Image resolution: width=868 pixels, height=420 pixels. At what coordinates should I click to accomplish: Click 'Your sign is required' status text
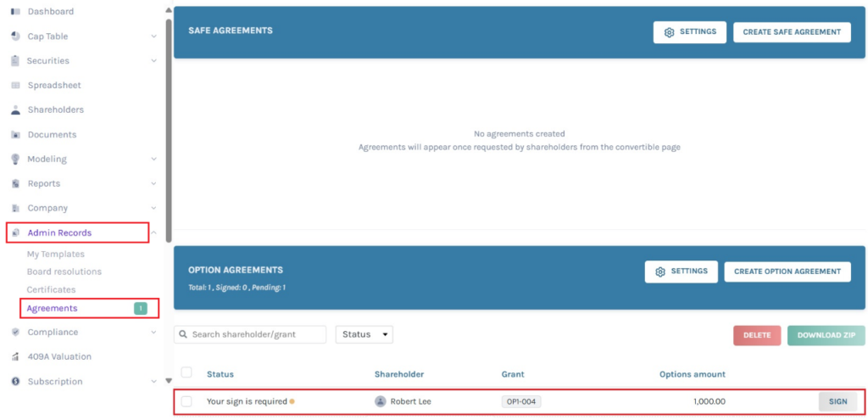(247, 401)
